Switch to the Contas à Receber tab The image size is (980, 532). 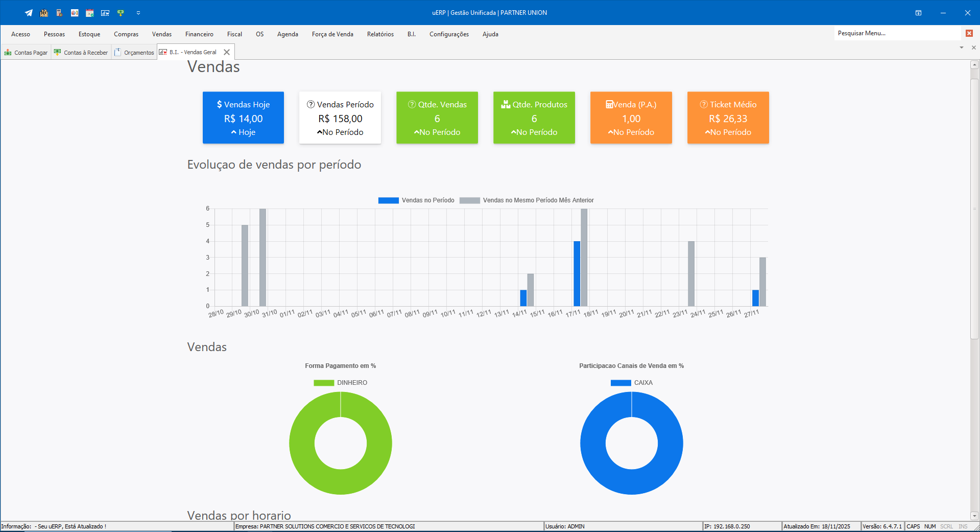81,53
